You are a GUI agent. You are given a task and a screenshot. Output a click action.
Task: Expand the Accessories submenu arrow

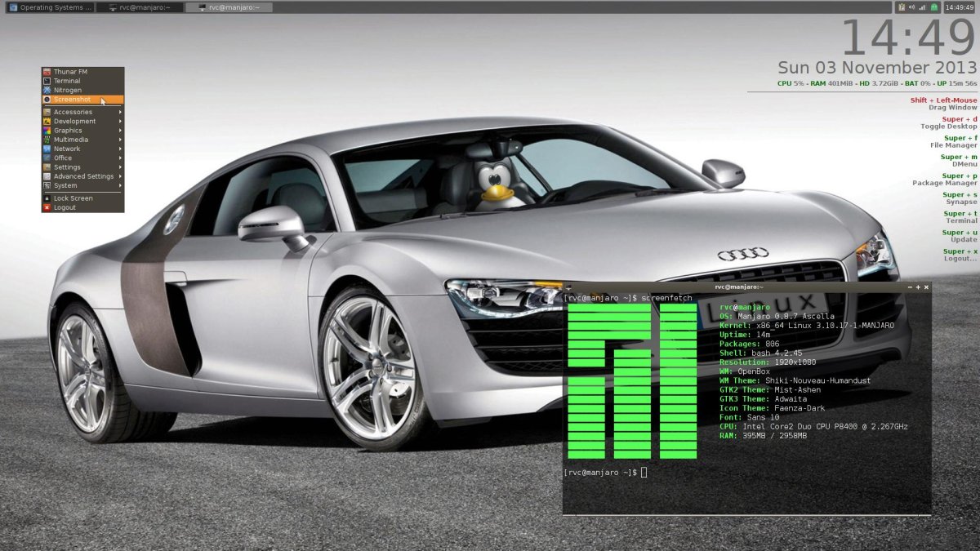[x=120, y=112]
